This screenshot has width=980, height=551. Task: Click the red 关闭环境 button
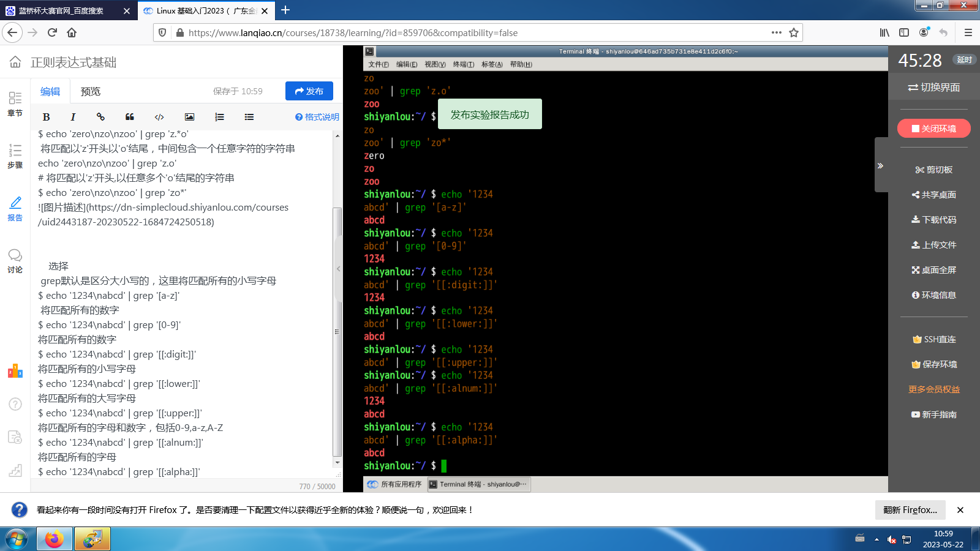933,129
